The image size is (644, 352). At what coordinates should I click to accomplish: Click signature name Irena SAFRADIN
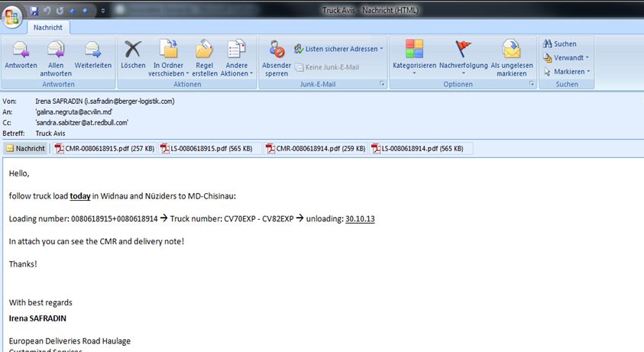37,318
